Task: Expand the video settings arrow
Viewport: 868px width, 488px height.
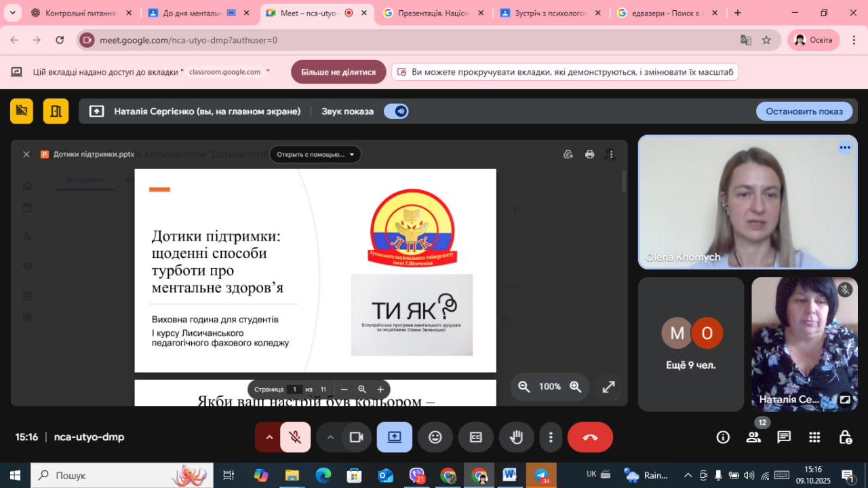Action: click(330, 437)
